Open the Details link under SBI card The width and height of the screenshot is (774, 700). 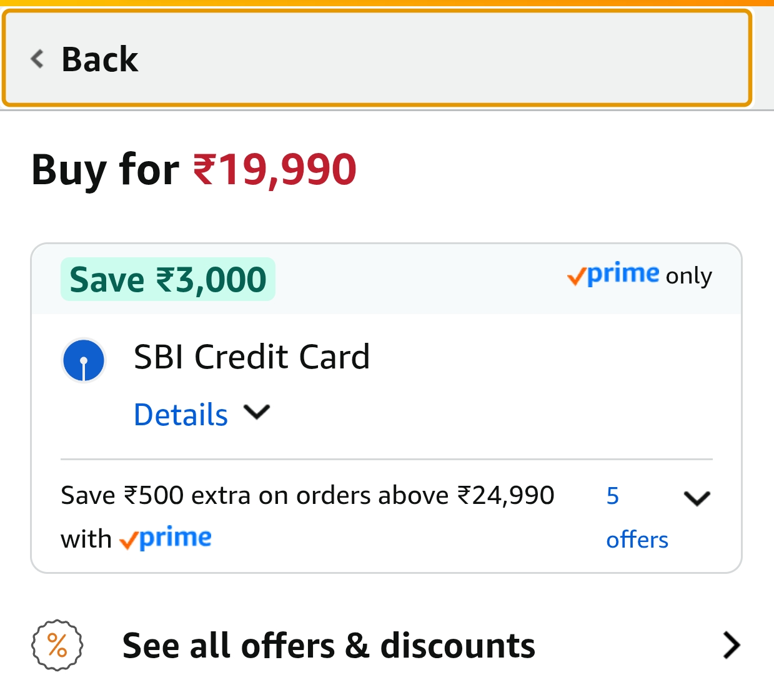(x=181, y=415)
